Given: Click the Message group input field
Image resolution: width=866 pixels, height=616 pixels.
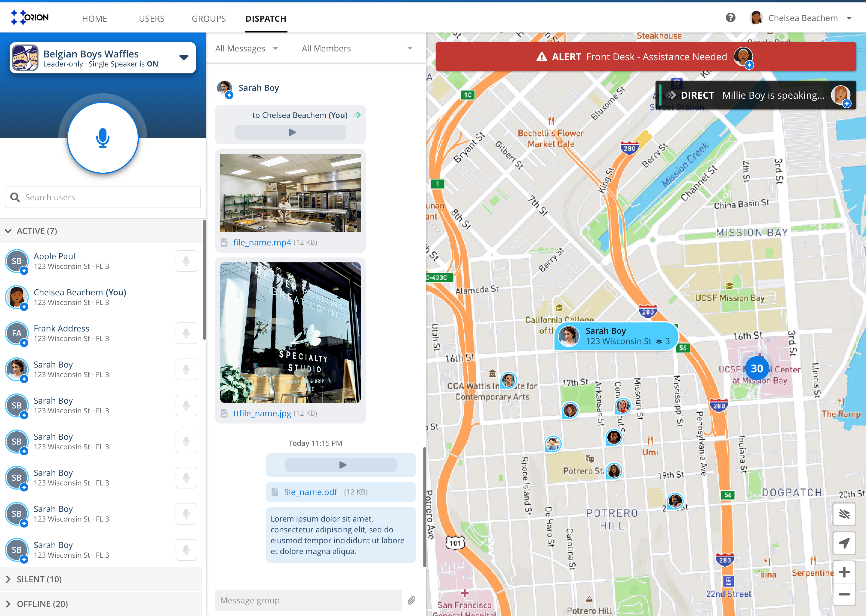Looking at the screenshot, I should (308, 600).
